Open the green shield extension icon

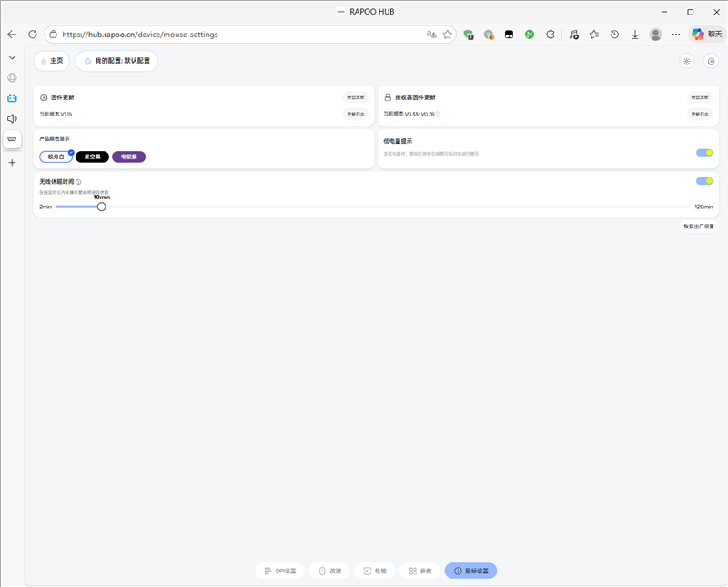tap(469, 35)
